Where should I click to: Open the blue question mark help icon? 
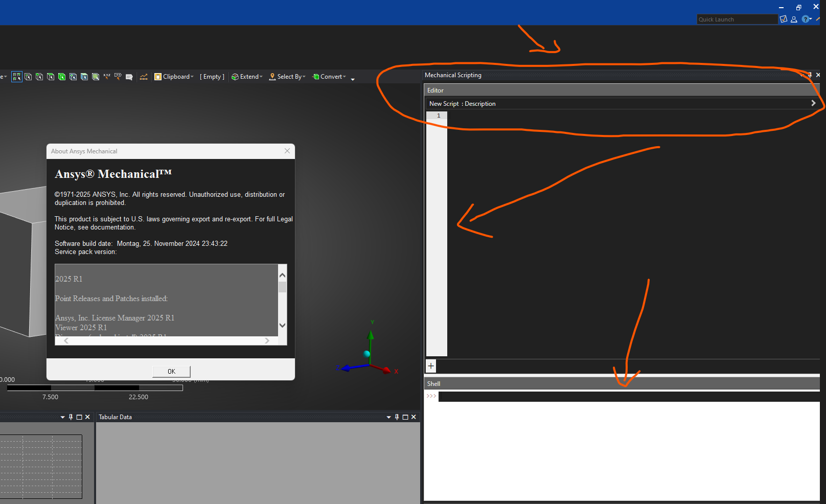pos(806,19)
